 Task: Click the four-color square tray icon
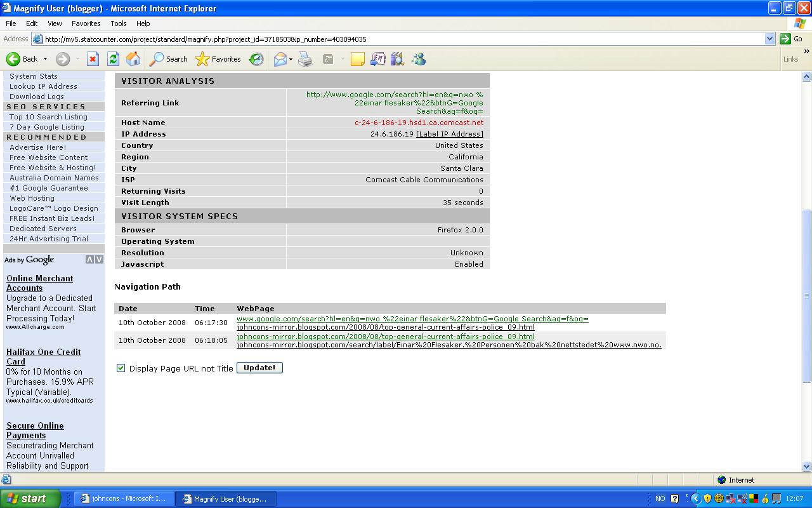coord(754,499)
